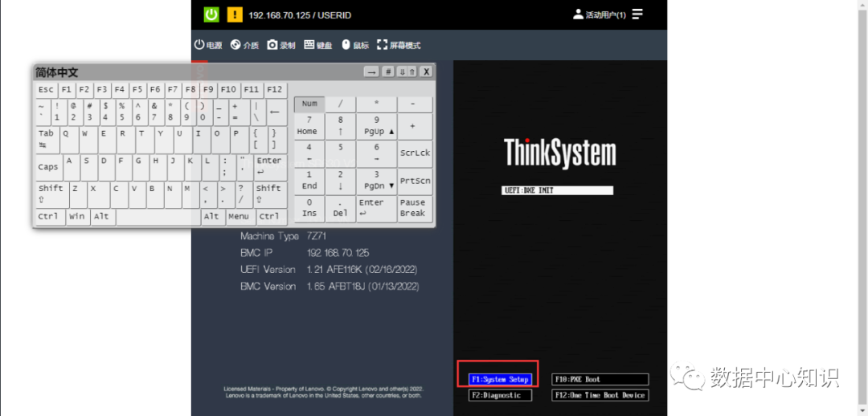Select F2:Diagnostic boot option
The image size is (868, 416).
pyautogui.click(x=500, y=395)
